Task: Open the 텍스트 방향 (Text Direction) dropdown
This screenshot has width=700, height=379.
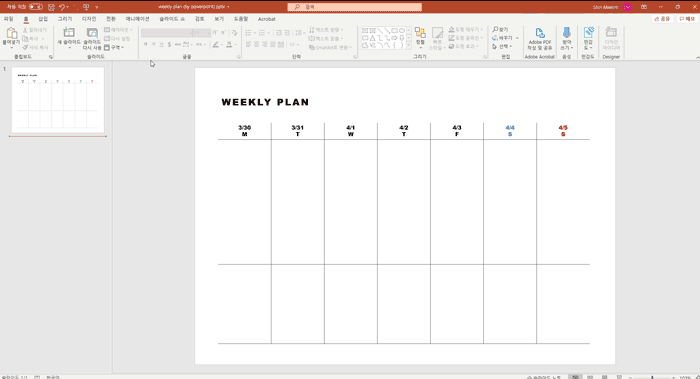Action: [x=326, y=30]
